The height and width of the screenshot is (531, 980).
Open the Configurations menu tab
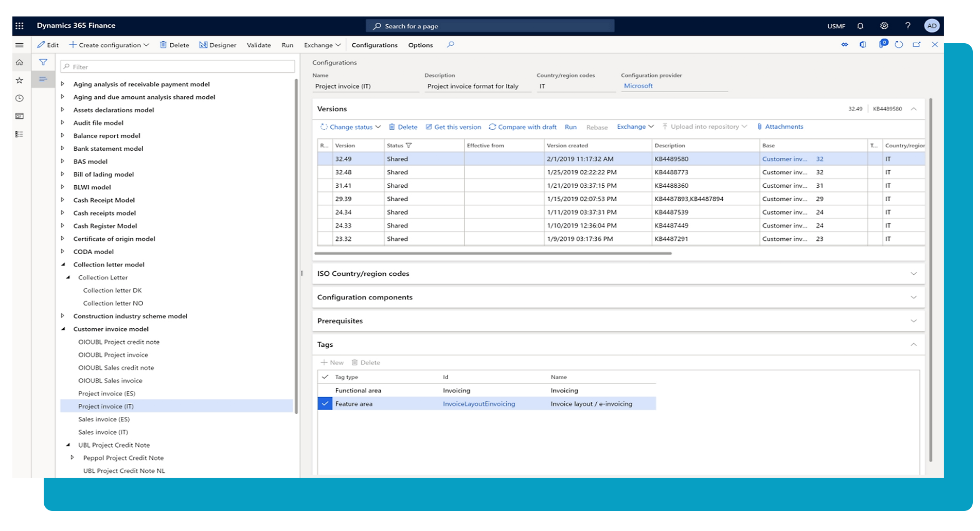click(x=374, y=45)
